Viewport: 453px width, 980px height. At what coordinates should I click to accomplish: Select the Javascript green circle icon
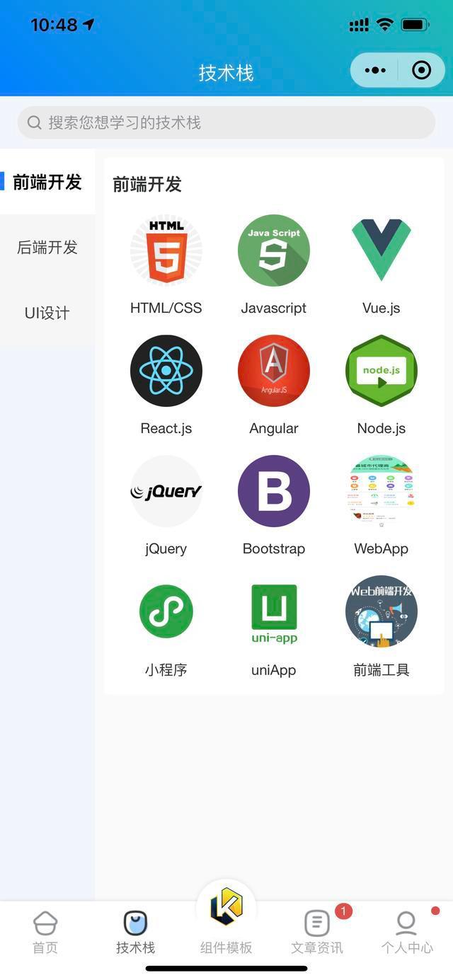[274, 250]
